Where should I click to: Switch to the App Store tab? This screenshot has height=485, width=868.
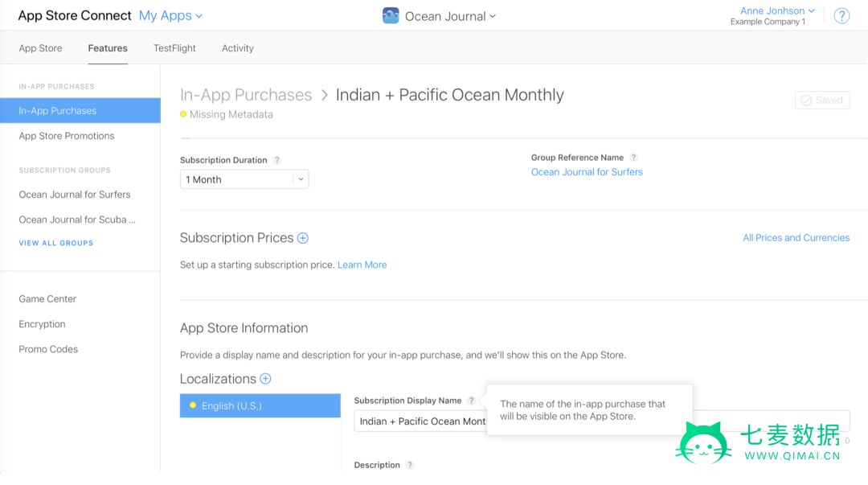[40, 48]
